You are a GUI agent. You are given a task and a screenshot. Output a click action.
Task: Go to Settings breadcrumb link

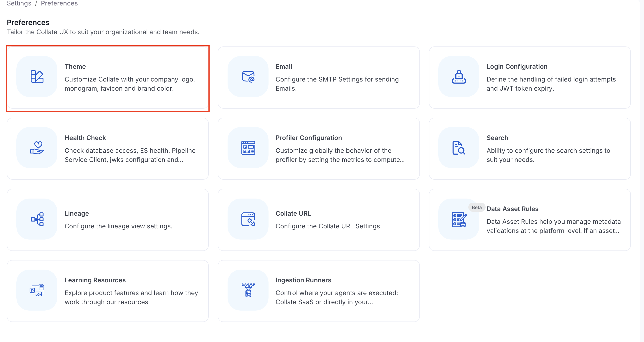coord(19,3)
